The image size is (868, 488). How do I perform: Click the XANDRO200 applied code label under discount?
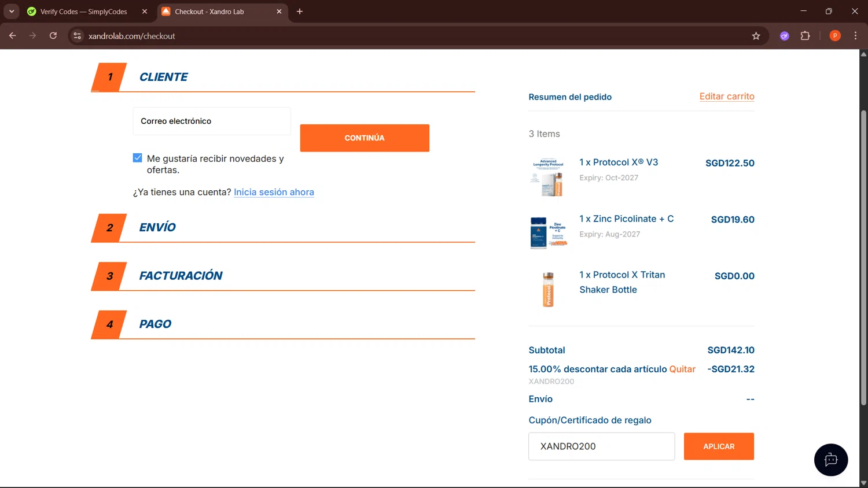point(551,382)
